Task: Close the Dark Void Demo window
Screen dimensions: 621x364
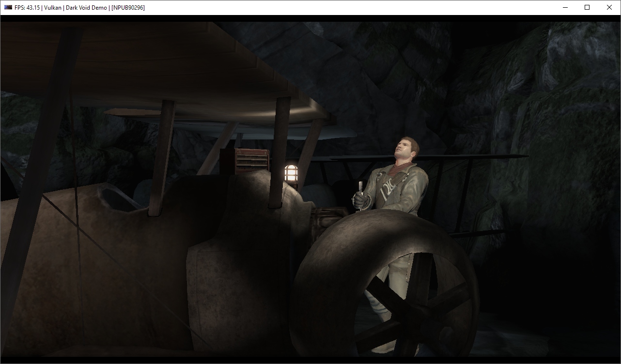Action: tap(609, 7)
